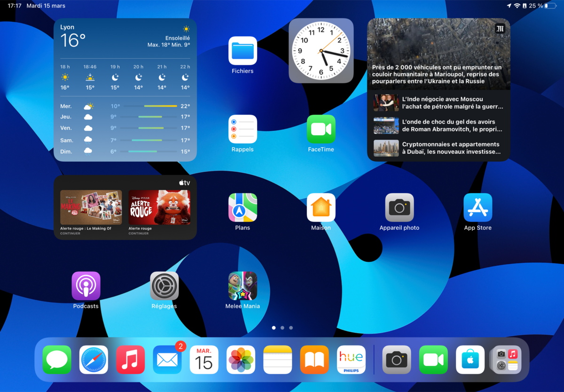Open the Music app in the dock
The width and height of the screenshot is (564, 392).
point(131,360)
